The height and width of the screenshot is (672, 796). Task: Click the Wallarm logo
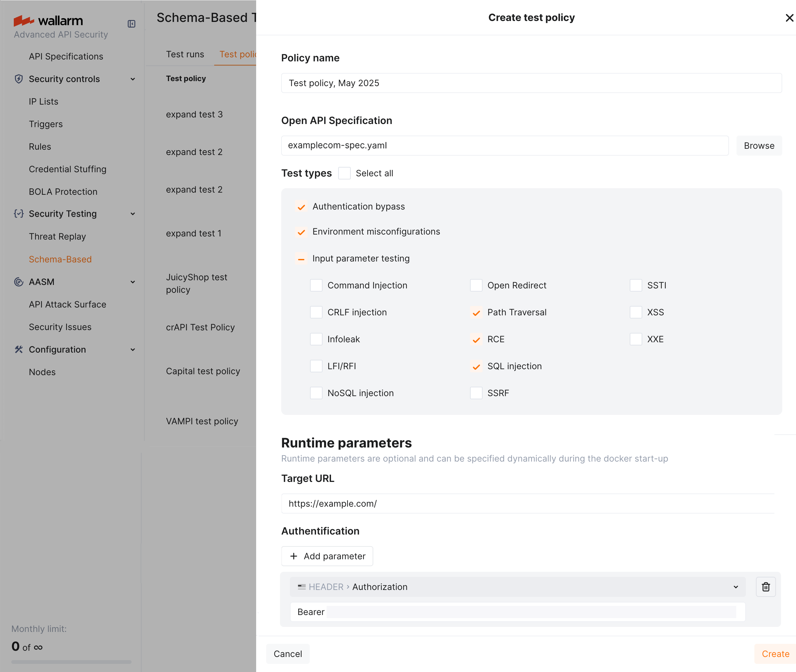48,21
